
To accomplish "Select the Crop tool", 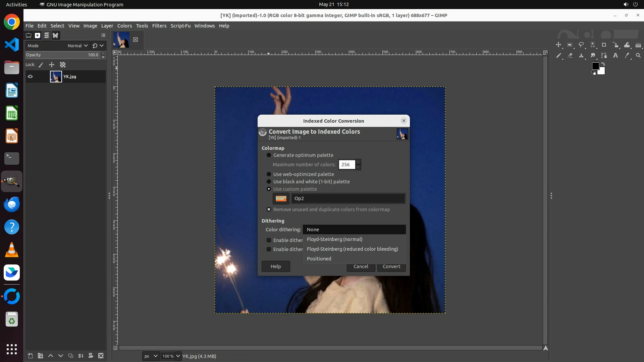I will click(x=604, y=45).
